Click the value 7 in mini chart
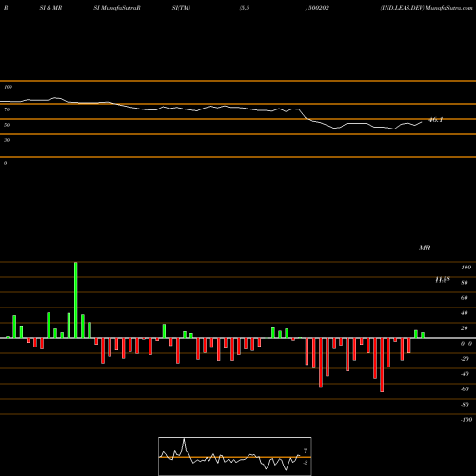The width and height of the screenshot is (476, 476). [x=305, y=451]
